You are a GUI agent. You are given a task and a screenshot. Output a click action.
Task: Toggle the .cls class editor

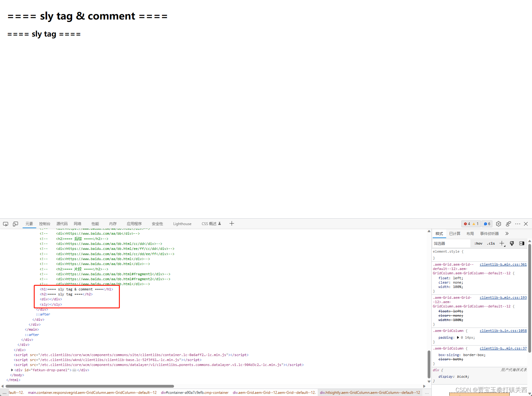pyautogui.click(x=491, y=244)
